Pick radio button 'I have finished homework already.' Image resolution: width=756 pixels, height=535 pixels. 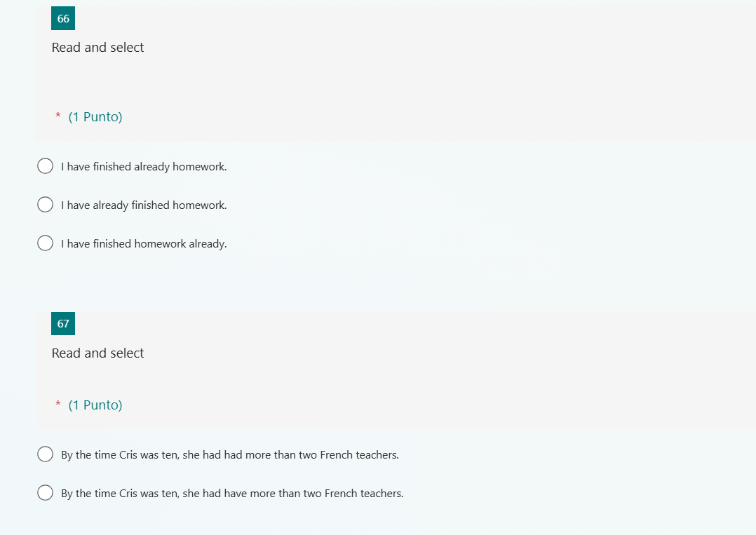pos(46,243)
